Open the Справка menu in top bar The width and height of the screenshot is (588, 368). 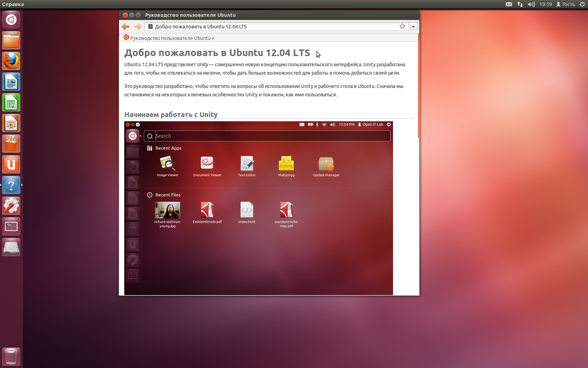(13, 4)
